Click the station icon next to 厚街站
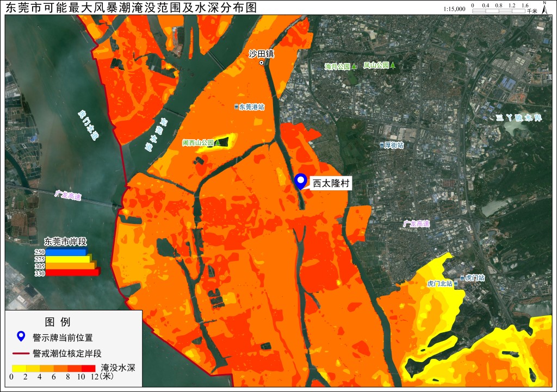This screenshot has height=392, width=557. (x=382, y=145)
